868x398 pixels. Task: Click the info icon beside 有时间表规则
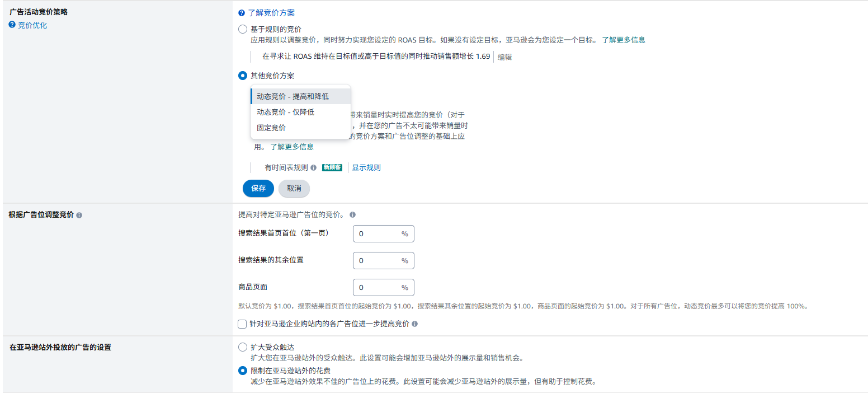tap(314, 167)
